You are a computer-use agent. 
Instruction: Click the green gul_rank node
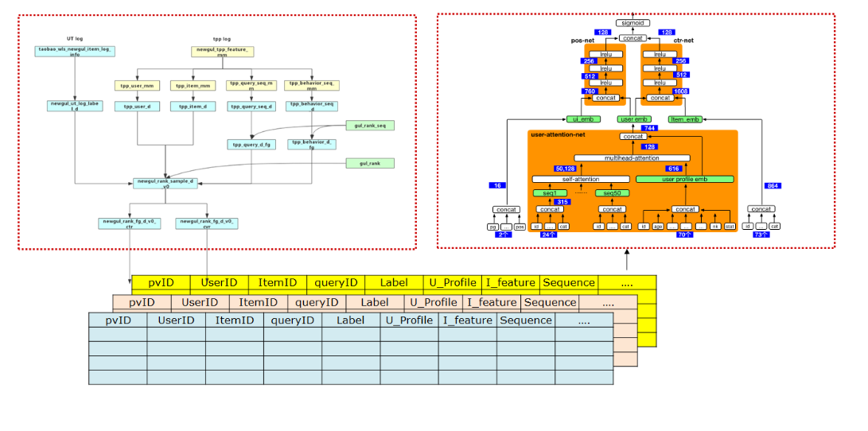coord(370,163)
